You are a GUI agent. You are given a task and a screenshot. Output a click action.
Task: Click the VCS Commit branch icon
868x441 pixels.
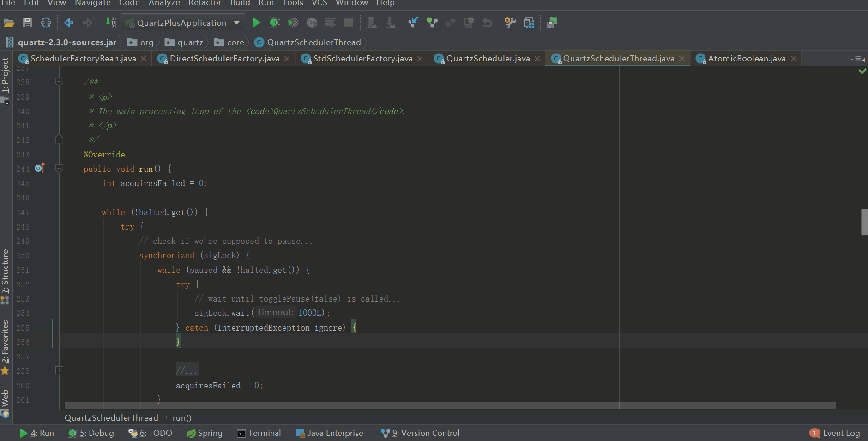(x=432, y=23)
